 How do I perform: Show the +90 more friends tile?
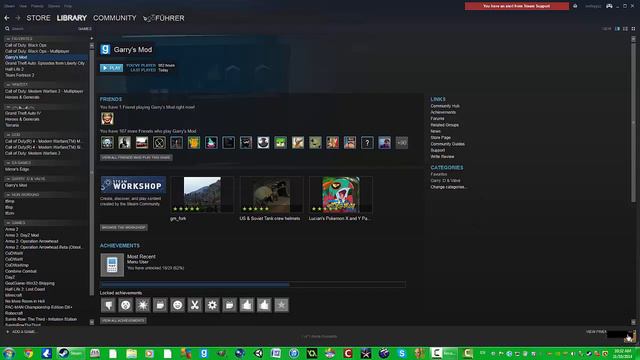click(x=402, y=142)
